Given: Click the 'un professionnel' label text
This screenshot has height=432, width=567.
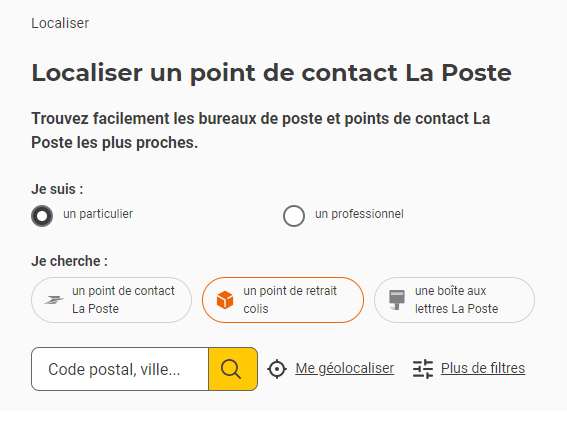Looking at the screenshot, I should coord(359,214).
